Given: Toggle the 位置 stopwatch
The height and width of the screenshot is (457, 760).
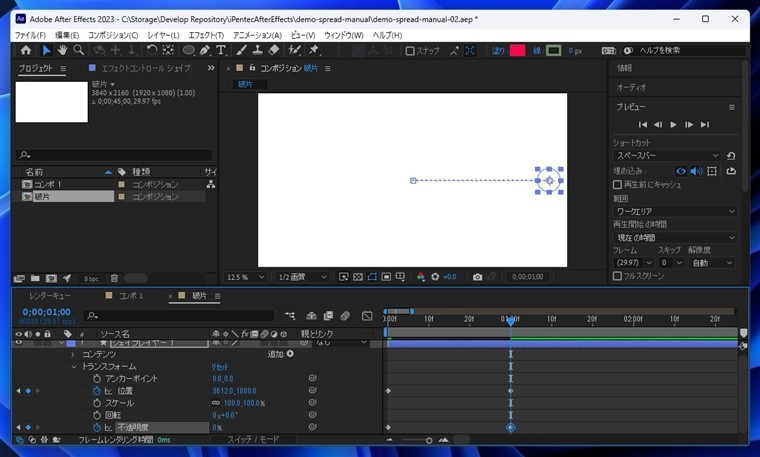Looking at the screenshot, I should [x=96, y=391].
